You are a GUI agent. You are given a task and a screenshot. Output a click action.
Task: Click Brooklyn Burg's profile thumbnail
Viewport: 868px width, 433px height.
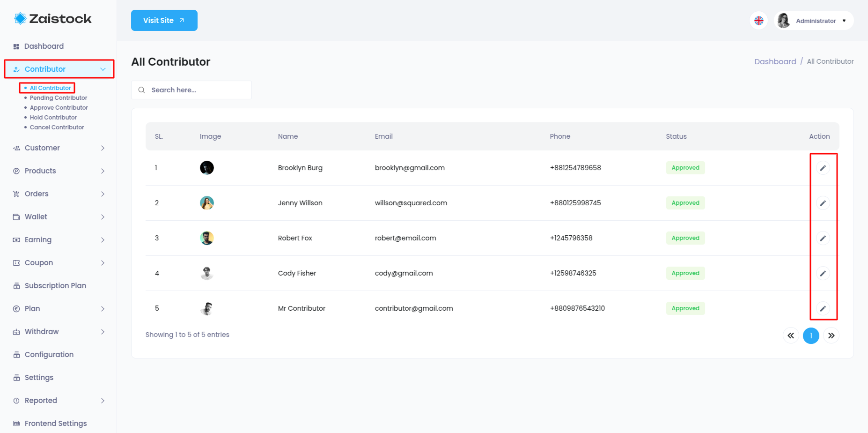point(207,168)
